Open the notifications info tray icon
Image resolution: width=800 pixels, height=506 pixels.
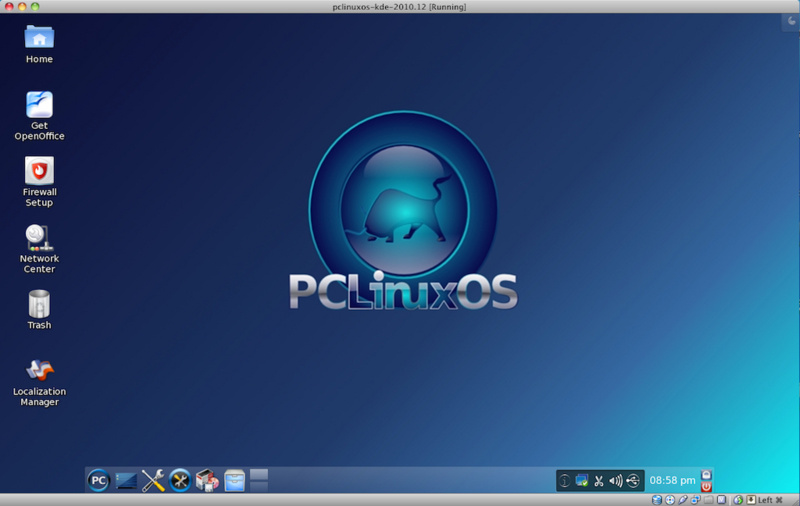coord(564,480)
